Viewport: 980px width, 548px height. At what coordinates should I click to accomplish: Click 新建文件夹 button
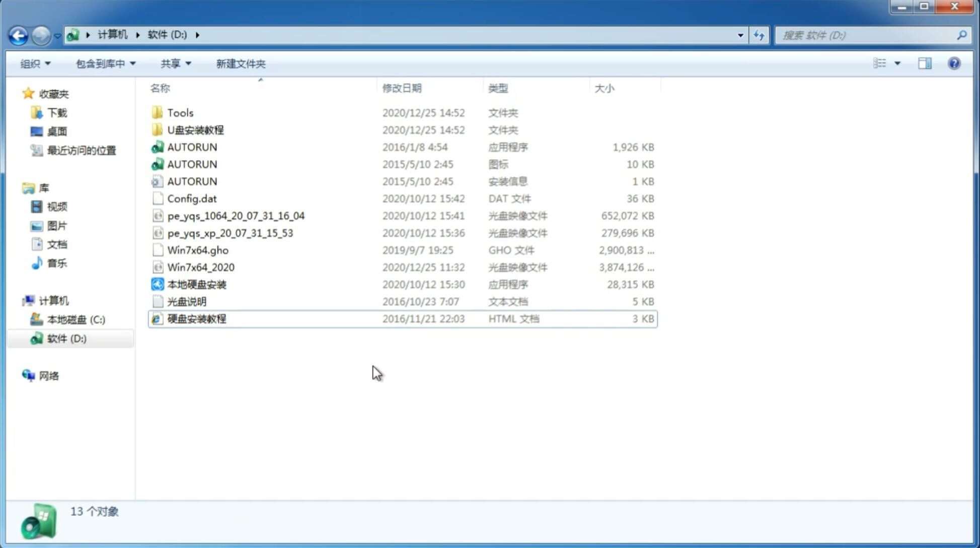coord(240,63)
